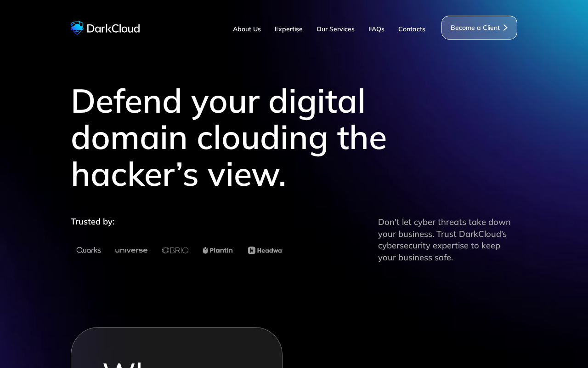
Task: Open the About Us page
Action: (247, 29)
